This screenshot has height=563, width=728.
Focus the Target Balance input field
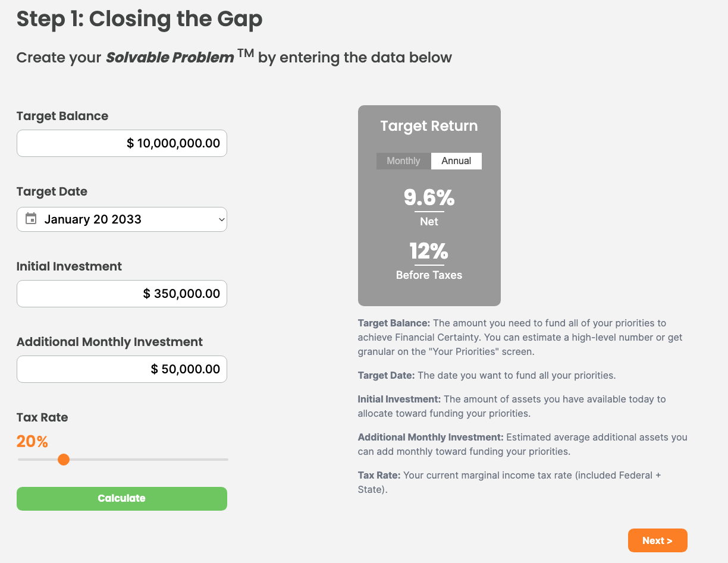(122, 143)
